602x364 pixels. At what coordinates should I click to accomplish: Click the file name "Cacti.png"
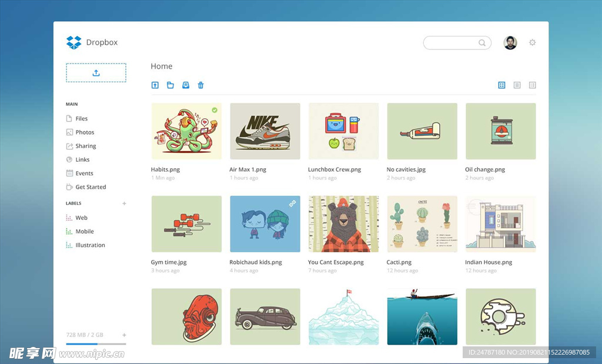(x=399, y=263)
